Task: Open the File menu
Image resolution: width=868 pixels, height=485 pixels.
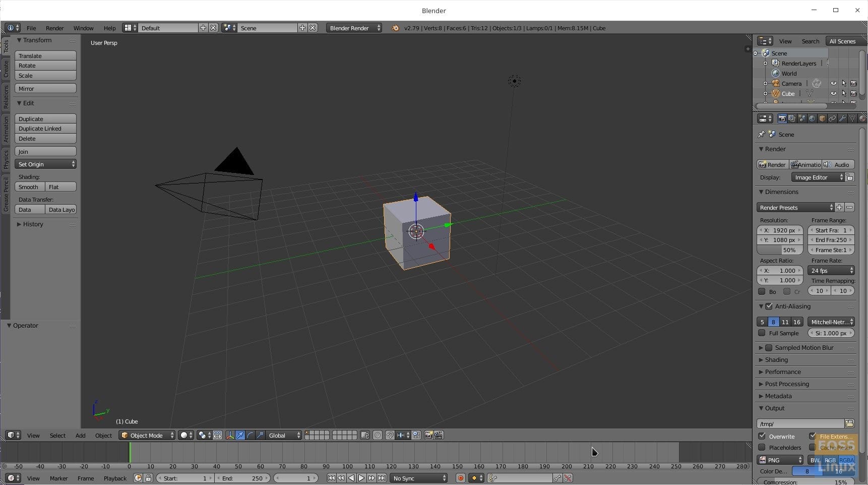Action: coord(31,28)
